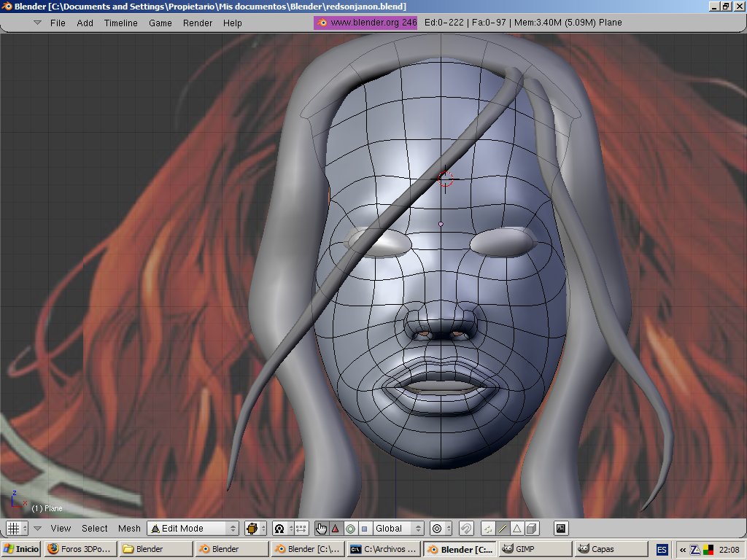Open the Blender folder taskbar window
The image size is (747, 560).
tap(157, 549)
